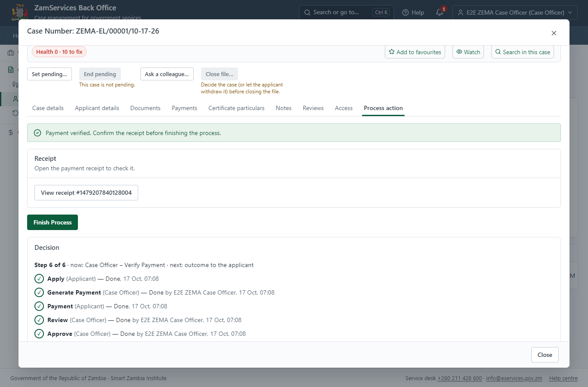Toggle Watch on this case
The image size is (588, 387).
(468, 52)
